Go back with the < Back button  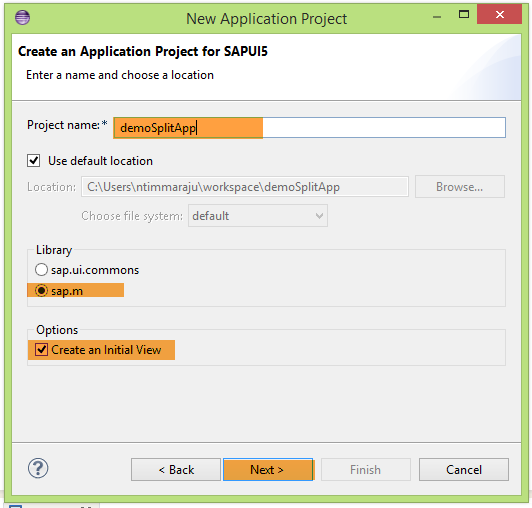[x=176, y=470]
